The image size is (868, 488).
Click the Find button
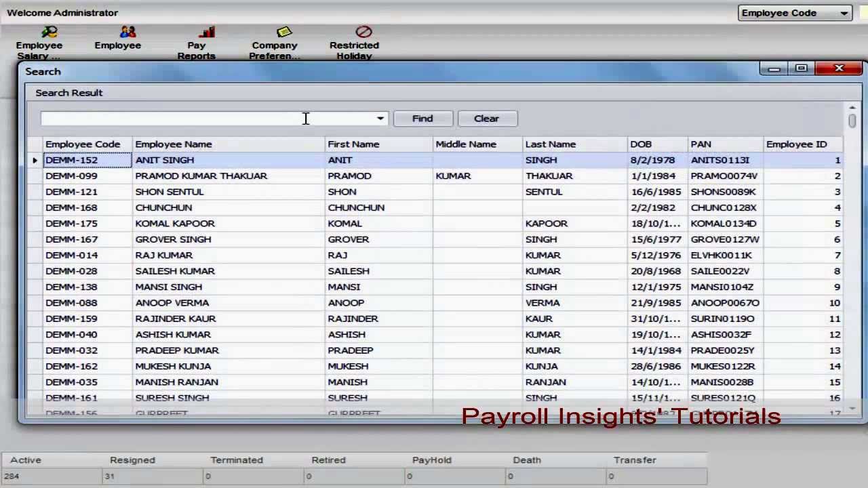coord(422,119)
